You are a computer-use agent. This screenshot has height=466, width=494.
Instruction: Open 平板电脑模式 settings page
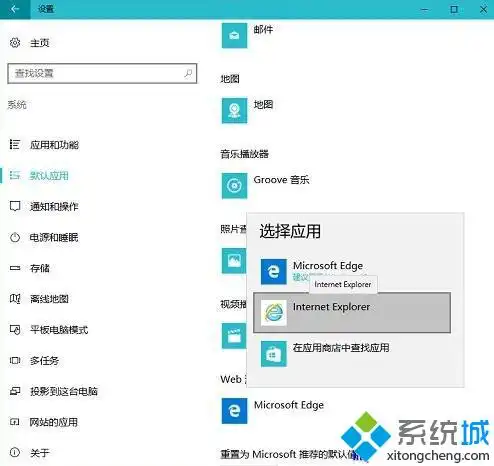click(x=59, y=330)
